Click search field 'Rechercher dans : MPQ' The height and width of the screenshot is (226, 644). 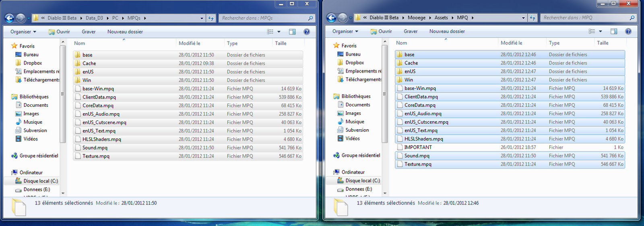(588, 18)
